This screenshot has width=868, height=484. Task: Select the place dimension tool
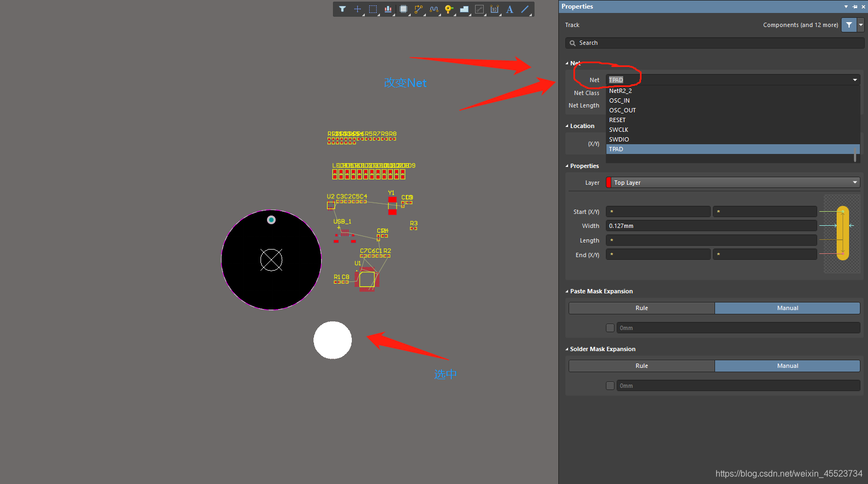click(495, 9)
